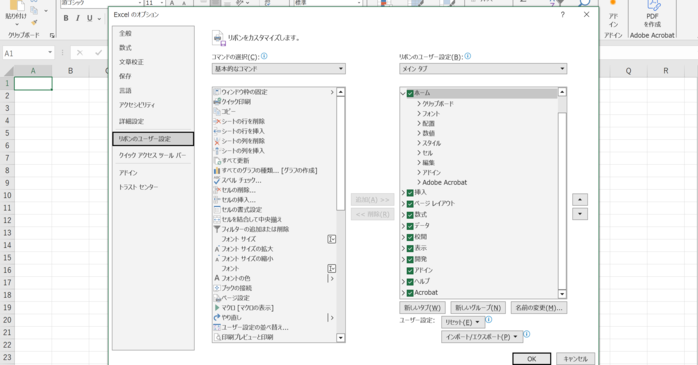Uncheck the 表示 tab checkbox
Viewport: 698px width, 365px height.
pos(410,248)
